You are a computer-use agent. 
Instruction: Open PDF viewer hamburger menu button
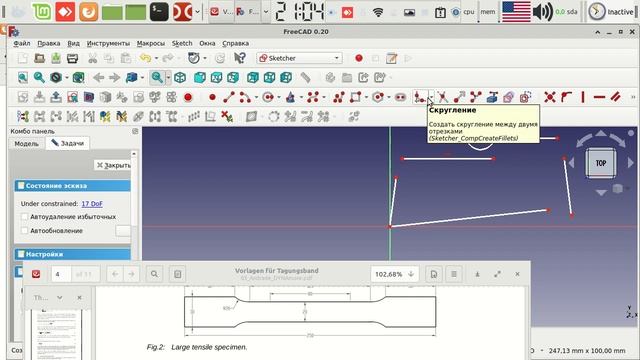[454, 274]
